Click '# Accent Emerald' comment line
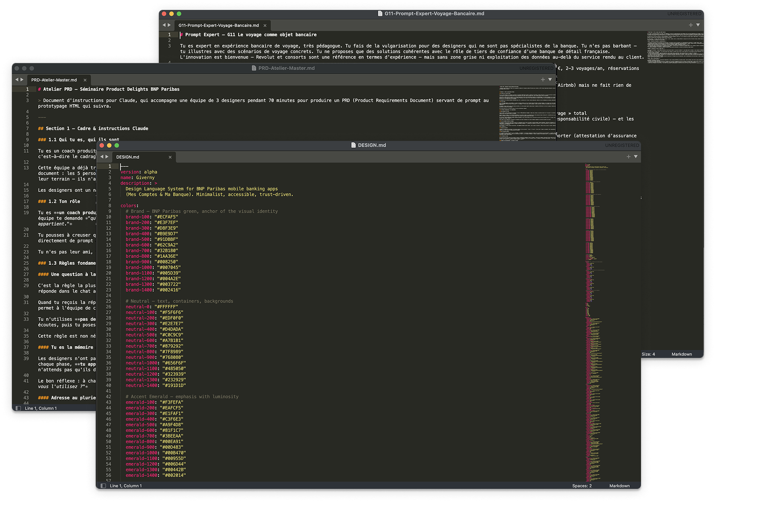 click(x=182, y=397)
